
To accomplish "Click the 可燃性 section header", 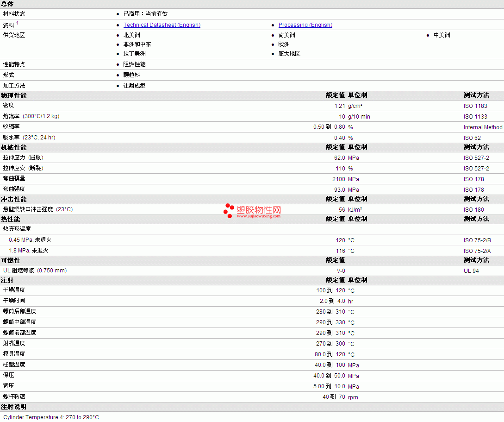I will pyautogui.click(x=11, y=260).
